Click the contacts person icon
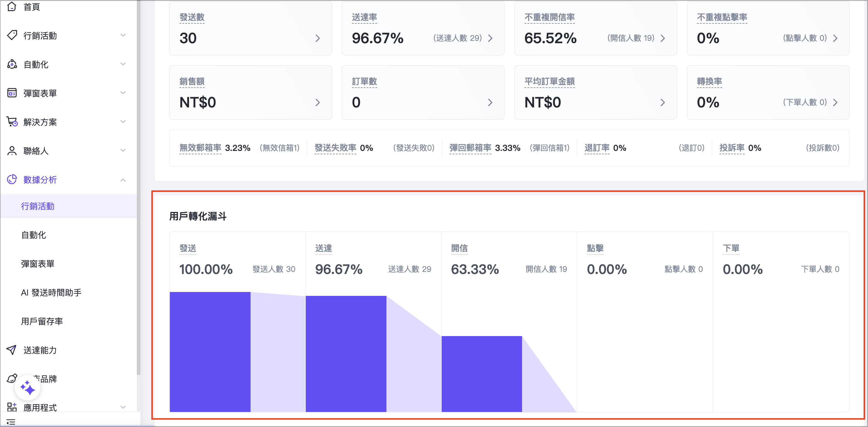The width and height of the screenshot is (868, 427). (12, 150)
